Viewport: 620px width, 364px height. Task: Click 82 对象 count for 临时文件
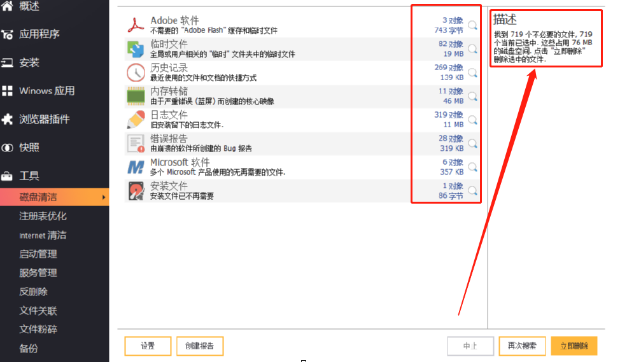(x=451, y=45)
